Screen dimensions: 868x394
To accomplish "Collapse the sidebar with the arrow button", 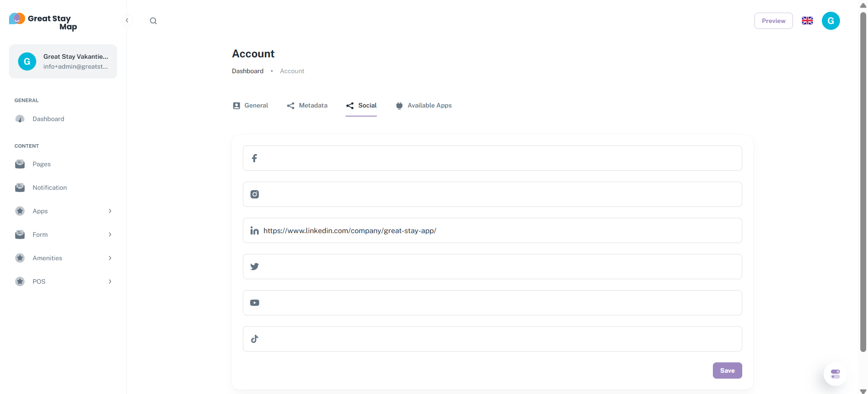I will coord(127,20).
